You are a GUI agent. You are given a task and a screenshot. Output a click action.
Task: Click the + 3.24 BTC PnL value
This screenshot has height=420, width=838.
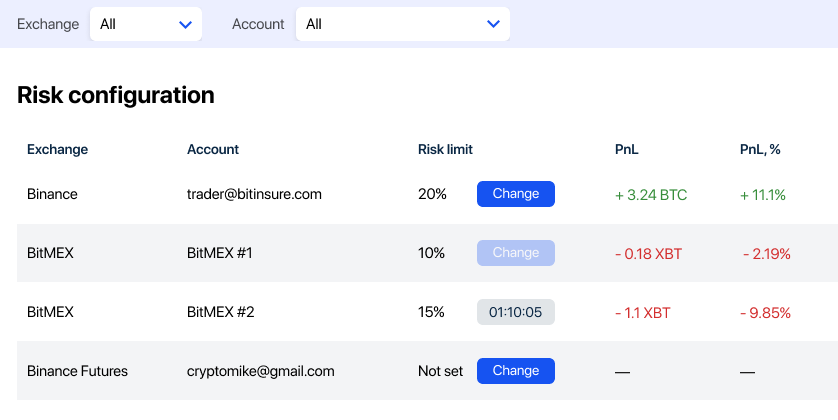[651, 195]
